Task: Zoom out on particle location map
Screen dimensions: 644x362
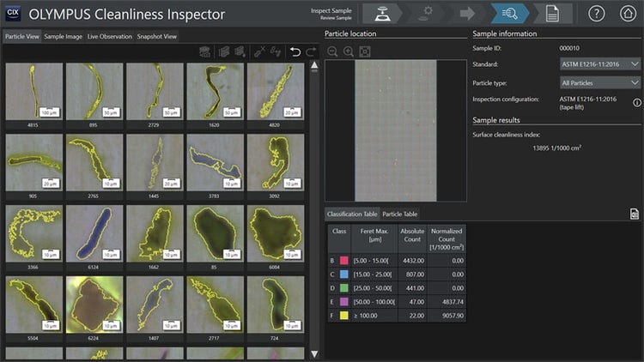Action: point(332,51)
